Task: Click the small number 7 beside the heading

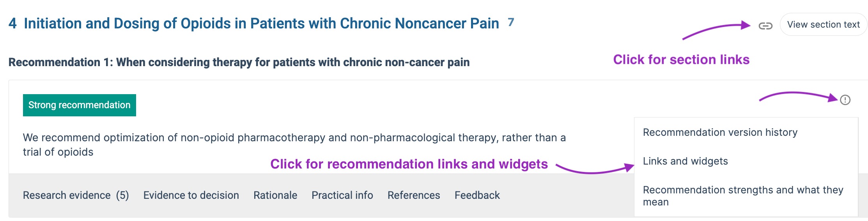Action: coord(511,22)
